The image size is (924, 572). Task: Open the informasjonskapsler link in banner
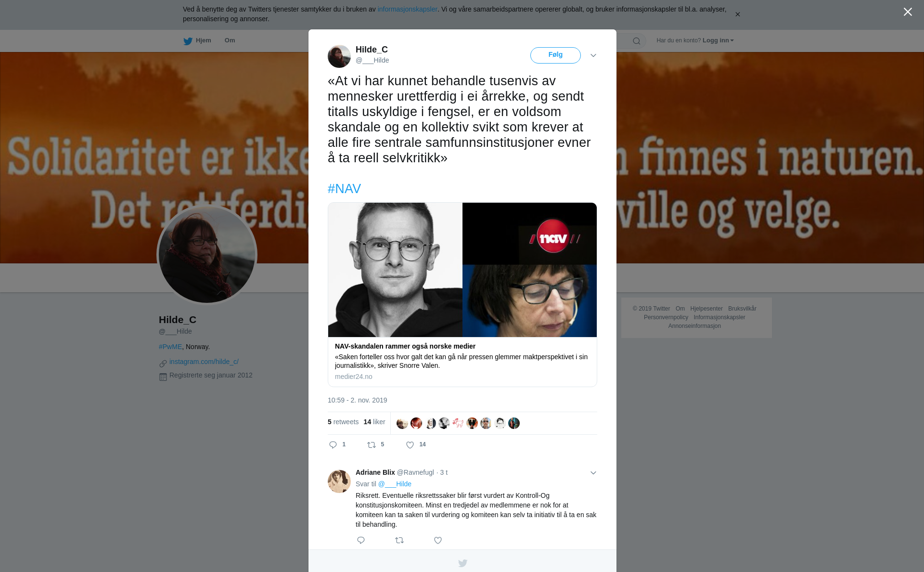coord(407,9)
